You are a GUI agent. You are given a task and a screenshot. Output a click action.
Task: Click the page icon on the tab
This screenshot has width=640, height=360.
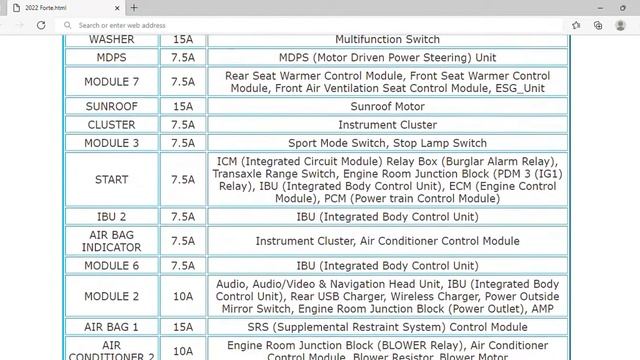pyautogui.click(x=16, y=8)
